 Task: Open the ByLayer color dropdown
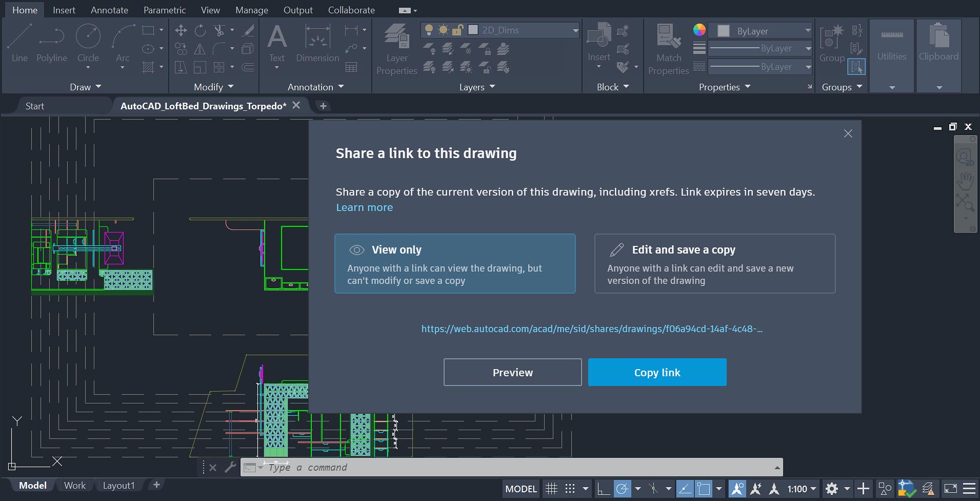(808, 31)
